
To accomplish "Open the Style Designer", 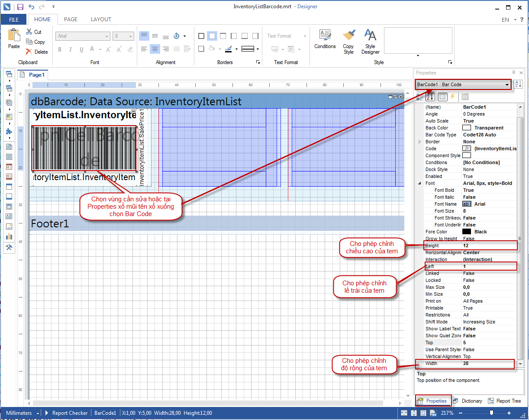I will pos(370,36).
